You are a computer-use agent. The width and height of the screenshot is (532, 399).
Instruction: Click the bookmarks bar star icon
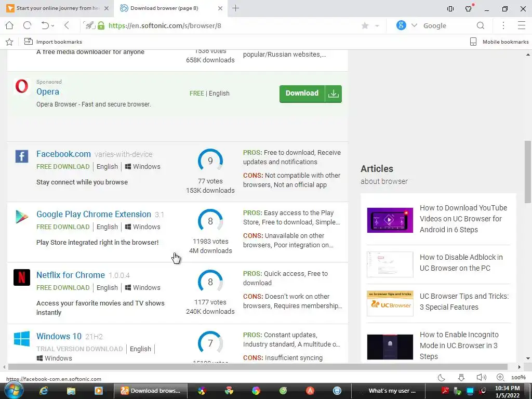[9, 42]
